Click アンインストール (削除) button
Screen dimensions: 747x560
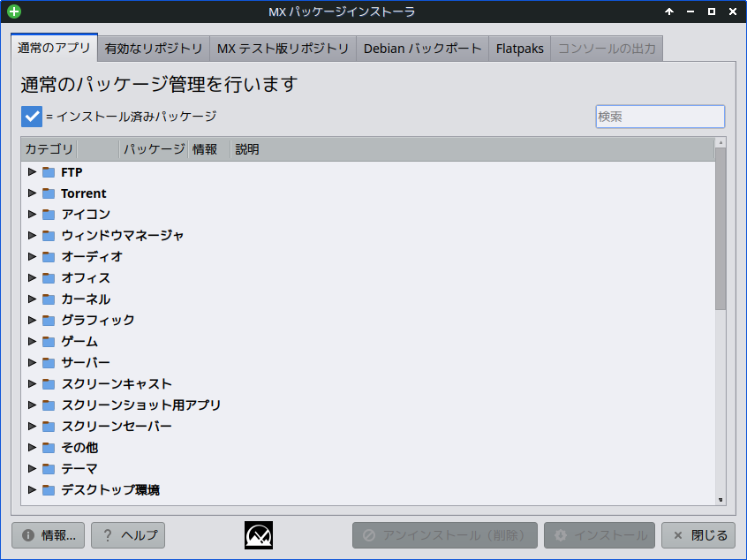click(445, 535)
